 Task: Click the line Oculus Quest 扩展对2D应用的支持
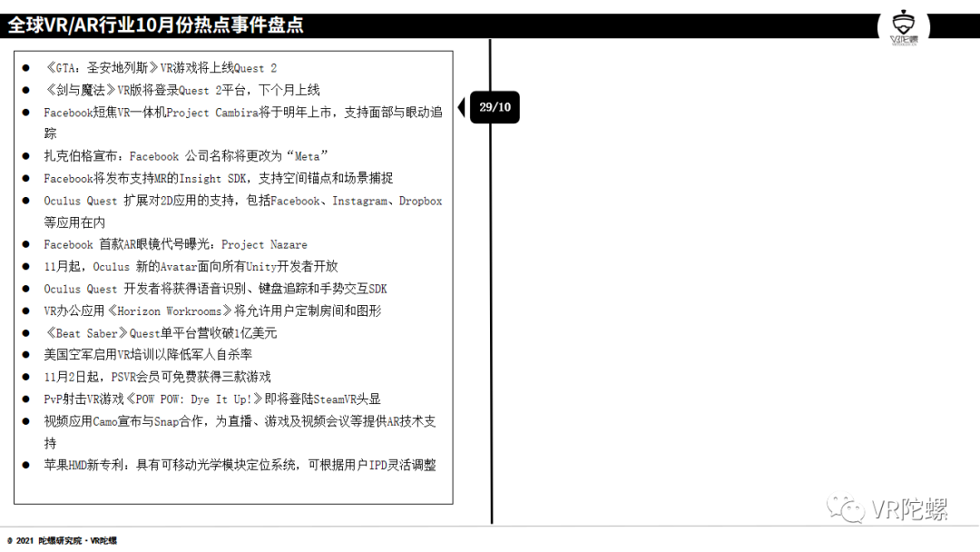[243, 212]
